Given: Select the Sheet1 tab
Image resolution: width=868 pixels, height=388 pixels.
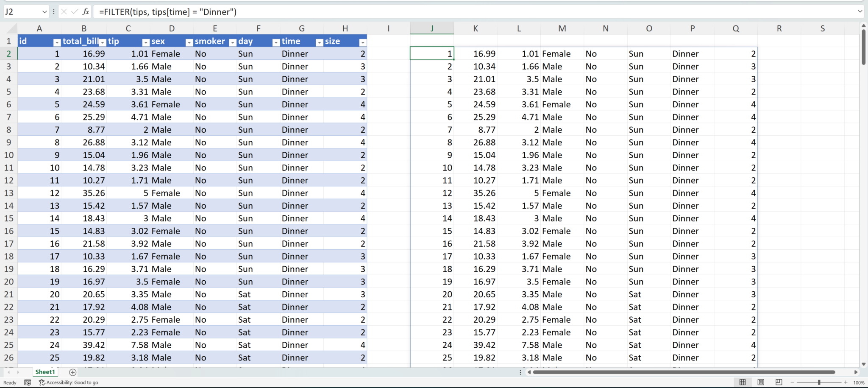Looking at the screenshot, I should [45, 372].
